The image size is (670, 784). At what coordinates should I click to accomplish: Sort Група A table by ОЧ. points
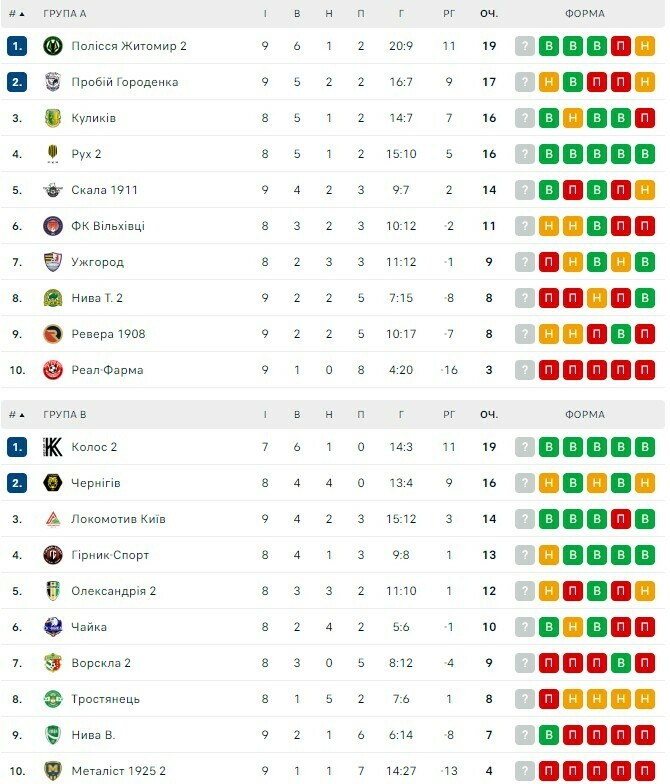point(489,14)
